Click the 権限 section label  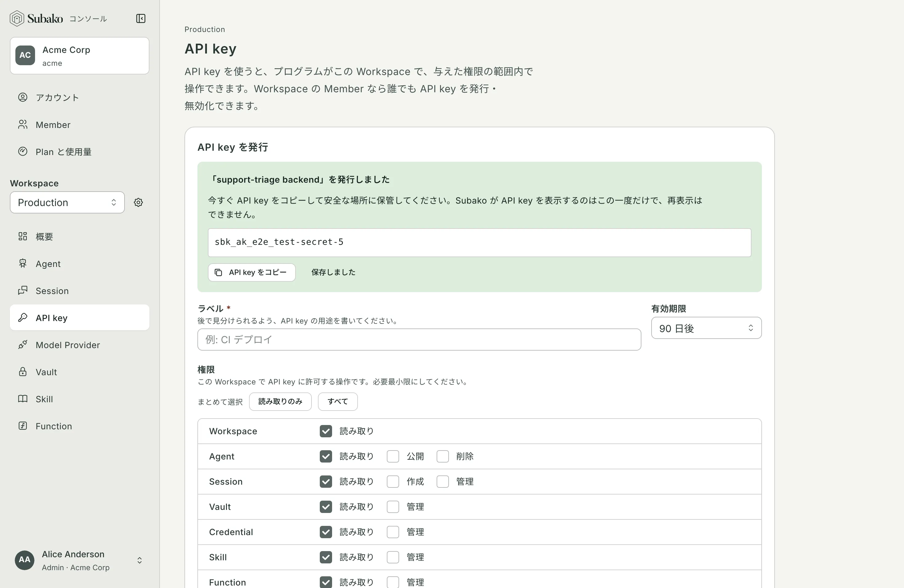(x=206, y=369)
